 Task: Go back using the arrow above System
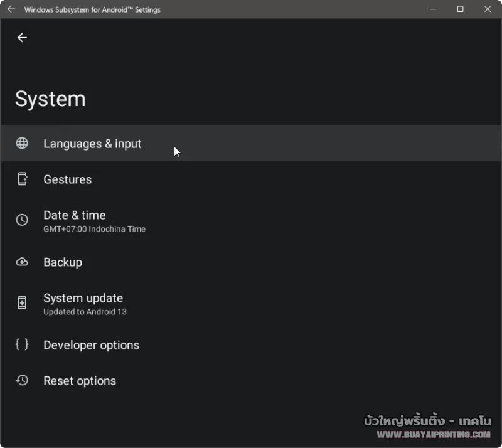click(22, 38)
